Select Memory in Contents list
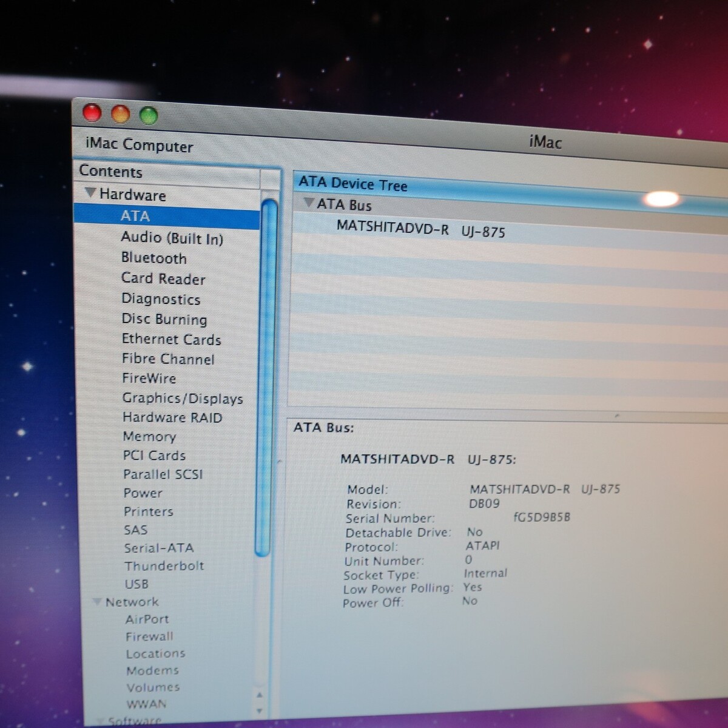The image size is (728, 728). (149, 436)
